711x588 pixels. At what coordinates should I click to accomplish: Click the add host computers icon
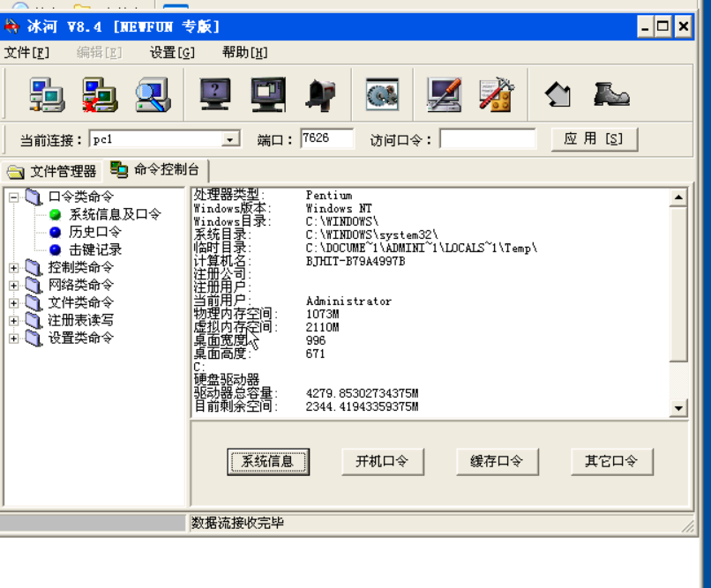click(x=47, y=94)
